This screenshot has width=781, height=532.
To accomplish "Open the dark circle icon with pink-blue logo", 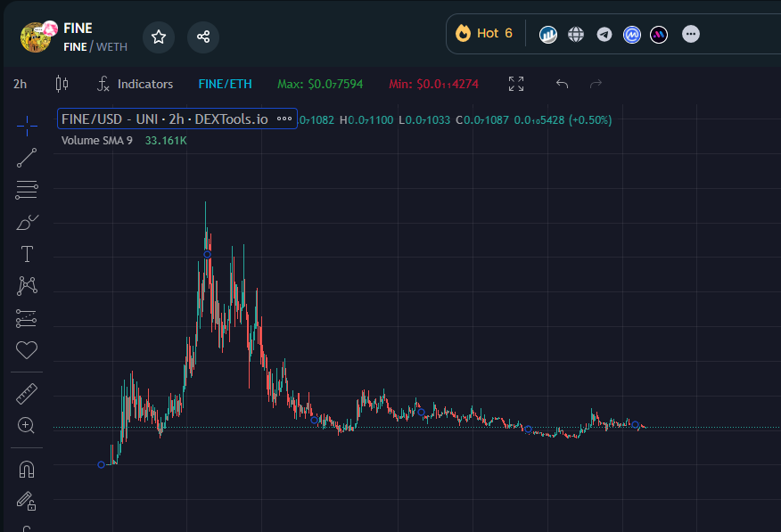I will click(x=659, y=35).
